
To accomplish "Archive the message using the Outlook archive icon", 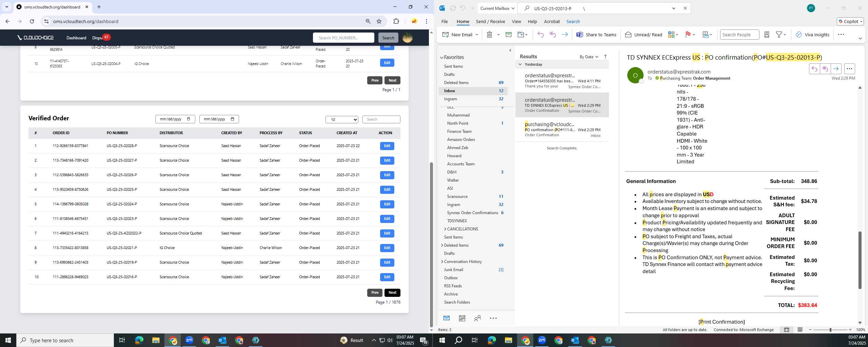I will [508, 35].
